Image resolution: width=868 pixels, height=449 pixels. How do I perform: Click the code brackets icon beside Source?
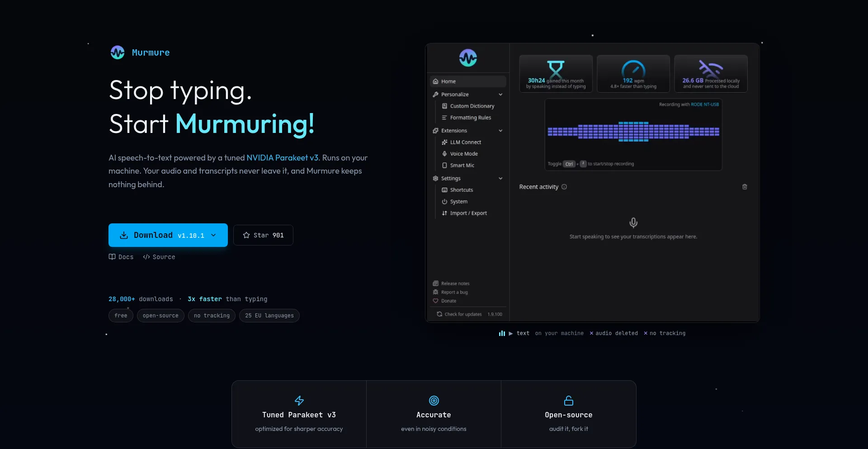tap(146, 257)
